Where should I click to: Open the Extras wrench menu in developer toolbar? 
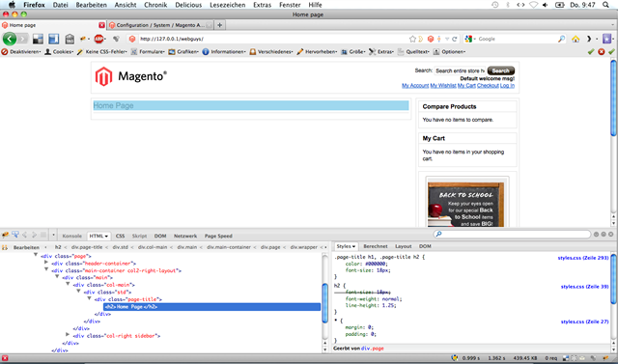click(381, 51)
